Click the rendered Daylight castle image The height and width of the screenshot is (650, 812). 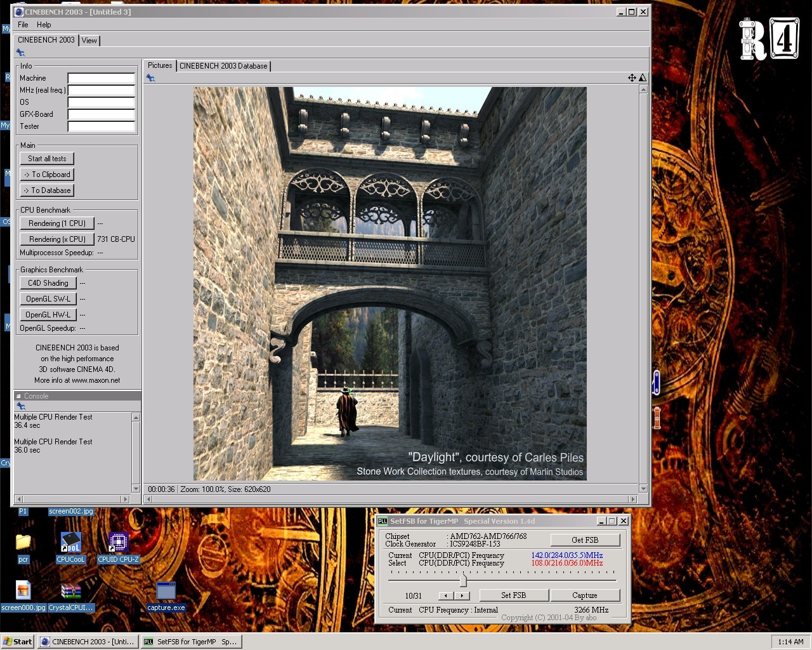pyautogui.click(x=390, y=284)
